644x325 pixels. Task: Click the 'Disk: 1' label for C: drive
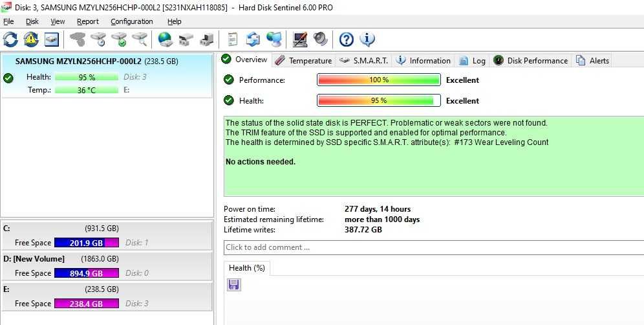136,243
